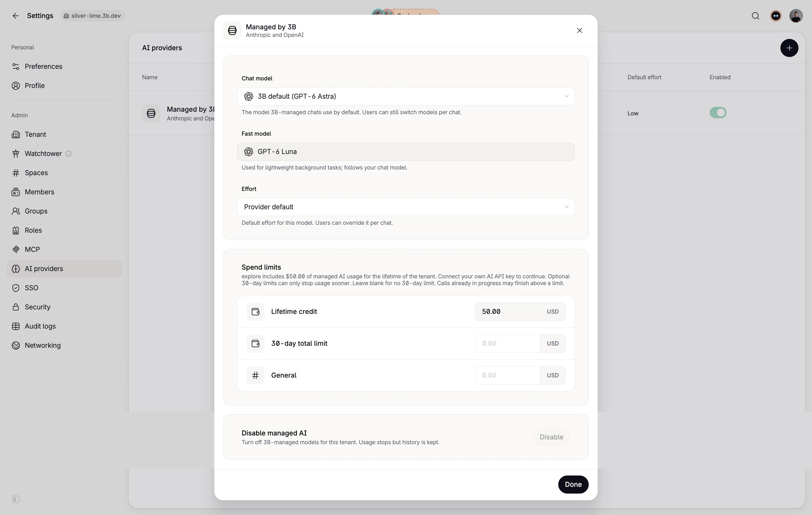Open the user profile avatar
812x515 pixels.
(796, 16)
